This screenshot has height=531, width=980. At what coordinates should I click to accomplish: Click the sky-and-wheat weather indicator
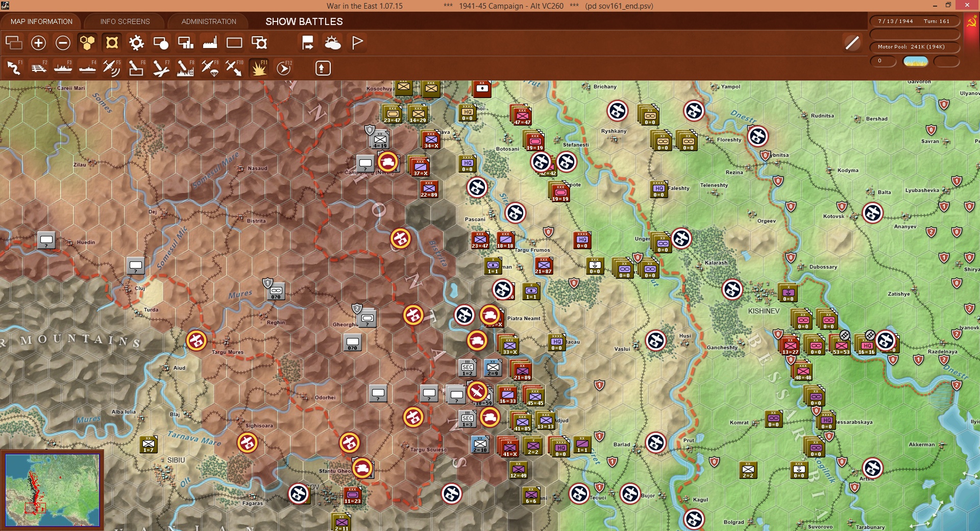click(916, 61)
